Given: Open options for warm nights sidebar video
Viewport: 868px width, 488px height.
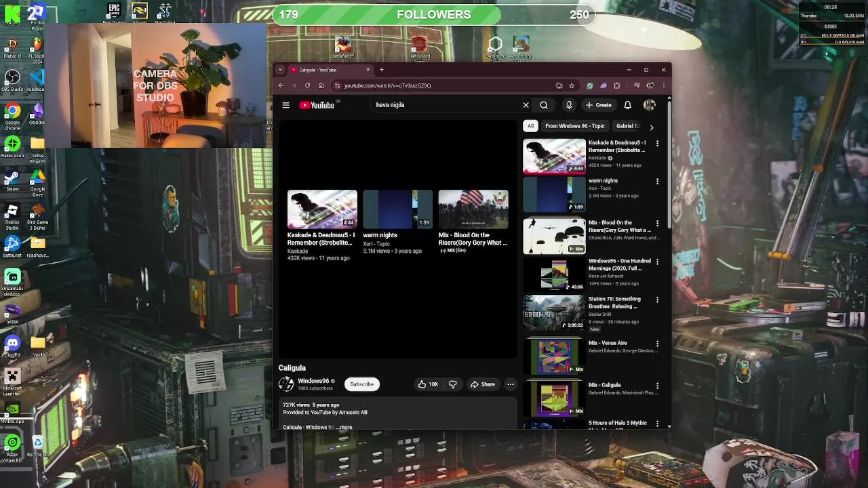Looking at the screenshot, I should 657,181.
